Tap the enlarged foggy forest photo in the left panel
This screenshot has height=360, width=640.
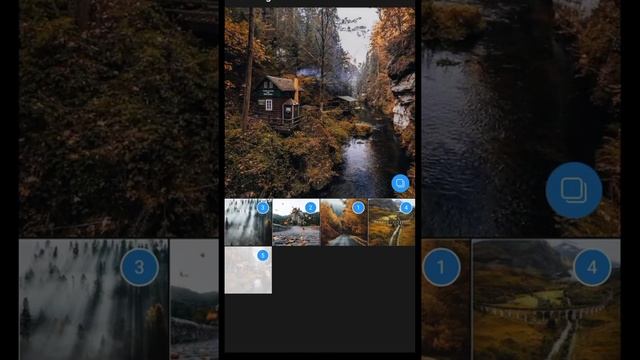(93, 300)
